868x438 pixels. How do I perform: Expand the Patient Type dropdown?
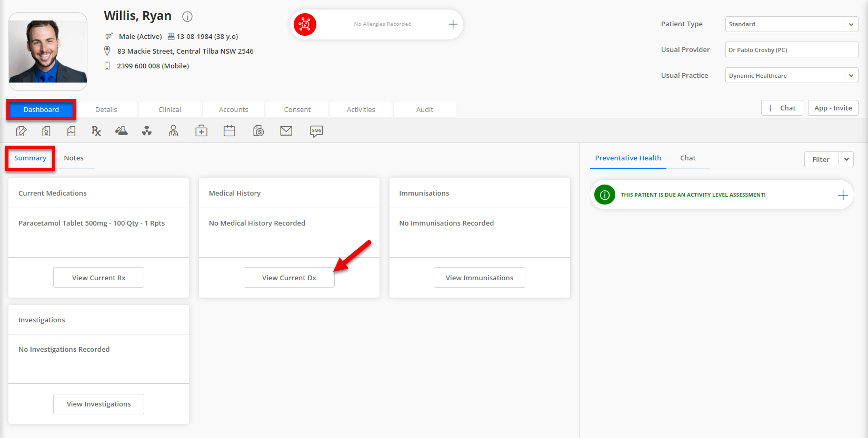point(851,24)
